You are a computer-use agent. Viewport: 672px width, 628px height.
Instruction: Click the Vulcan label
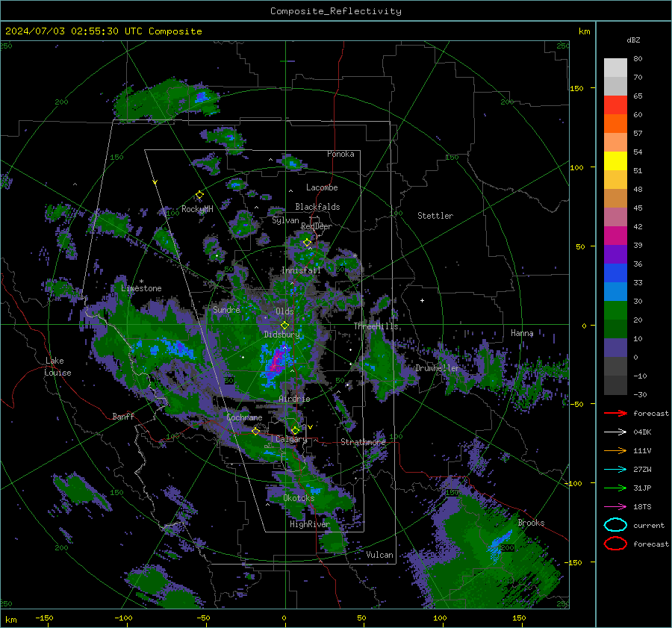(380, 555)
